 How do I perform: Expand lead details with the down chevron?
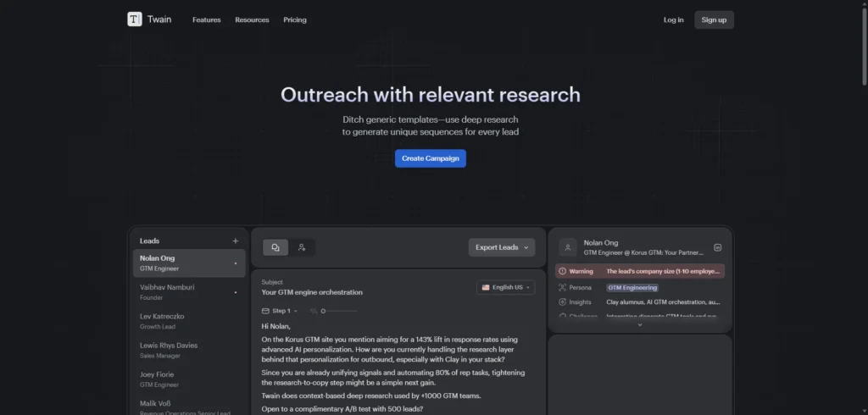[x=640, y=325]
